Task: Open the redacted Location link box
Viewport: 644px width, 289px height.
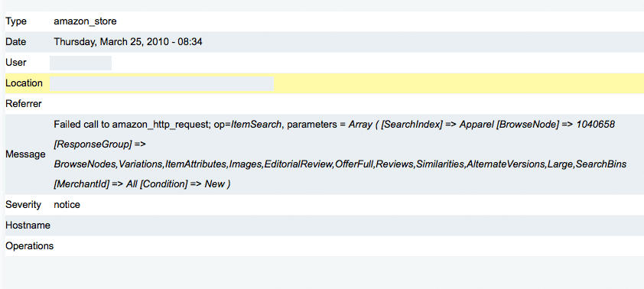Action: coord(161,83)
